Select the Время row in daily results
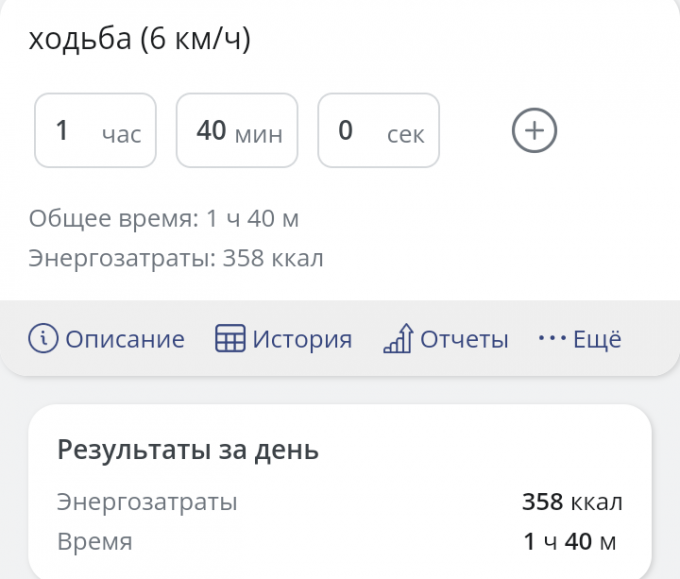Image resolution: width=680 pixels, height=579 pixels. coord(95,542)
